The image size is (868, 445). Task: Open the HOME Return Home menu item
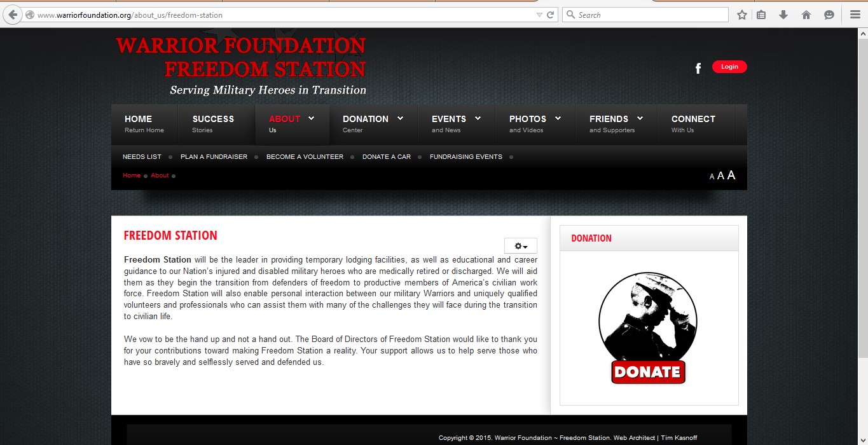click(x=144, y=124)
